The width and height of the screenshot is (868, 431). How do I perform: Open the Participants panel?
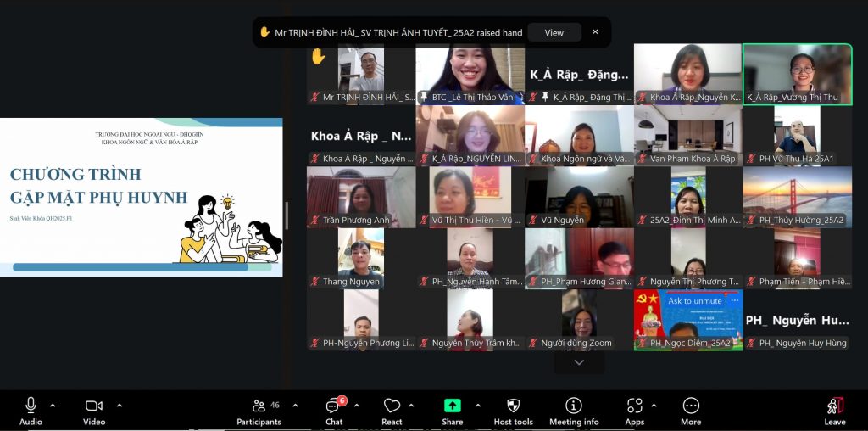tap(259, 406)
